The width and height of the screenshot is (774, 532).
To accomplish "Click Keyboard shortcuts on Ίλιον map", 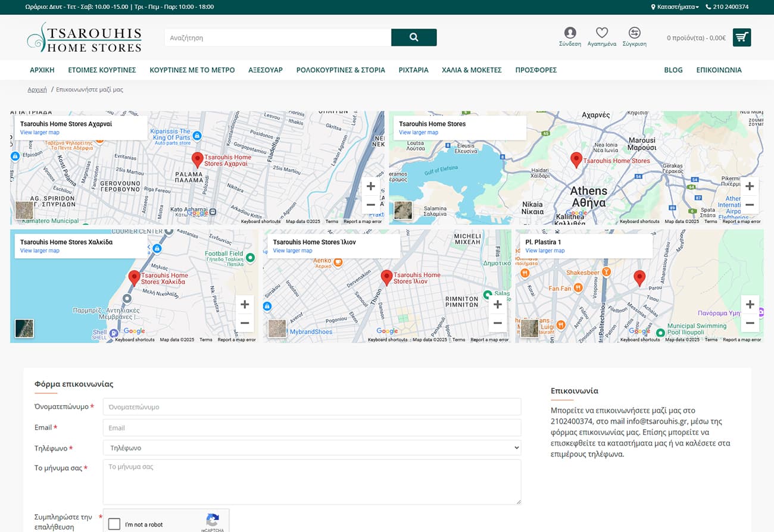I will (x=388, y=340).
